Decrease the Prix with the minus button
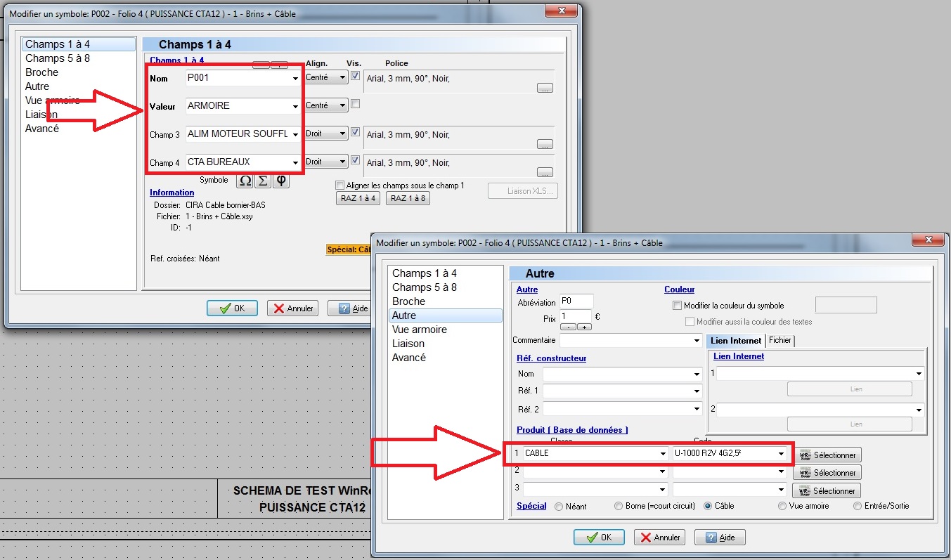Screen dimensions: 951x560 pyautogui.click(x=568, y=327)
